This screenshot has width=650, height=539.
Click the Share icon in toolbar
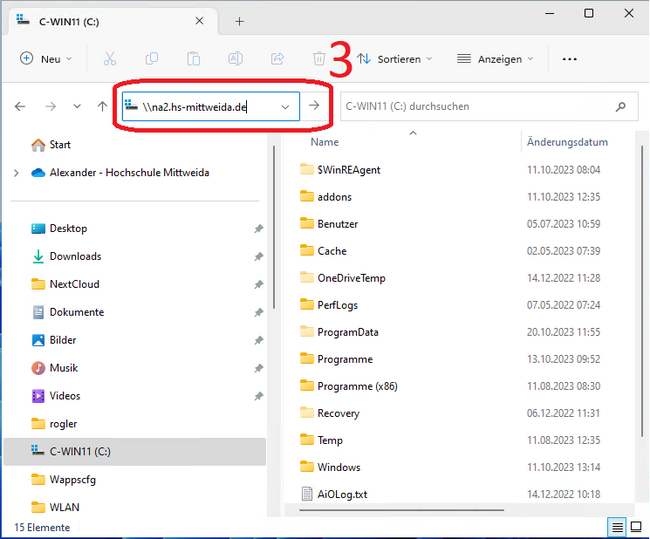(278, 59)
